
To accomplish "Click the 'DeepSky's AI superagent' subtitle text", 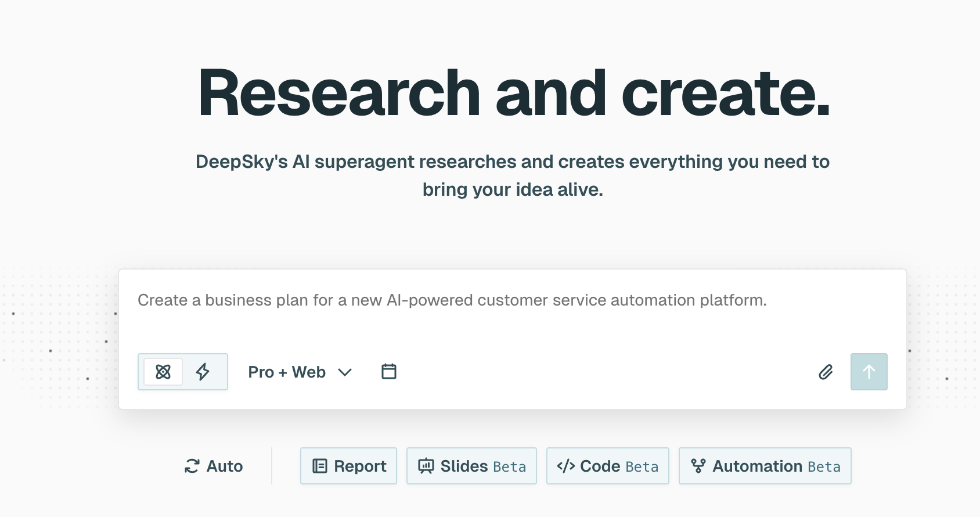I will click(513, 175).
